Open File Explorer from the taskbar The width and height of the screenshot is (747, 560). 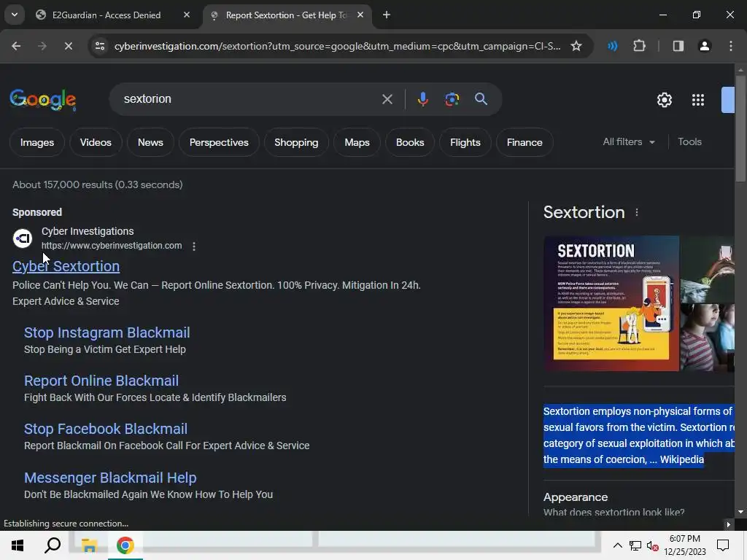click(89, 545)
